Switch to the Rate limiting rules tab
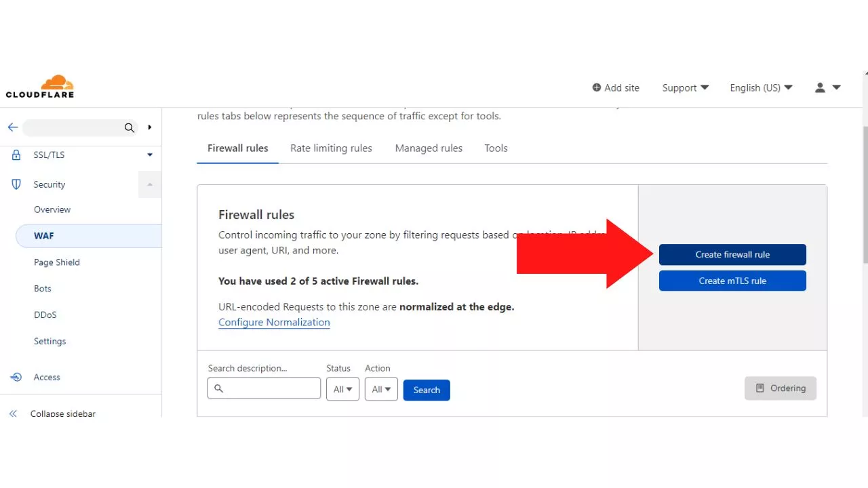 [x=331, y=148]
